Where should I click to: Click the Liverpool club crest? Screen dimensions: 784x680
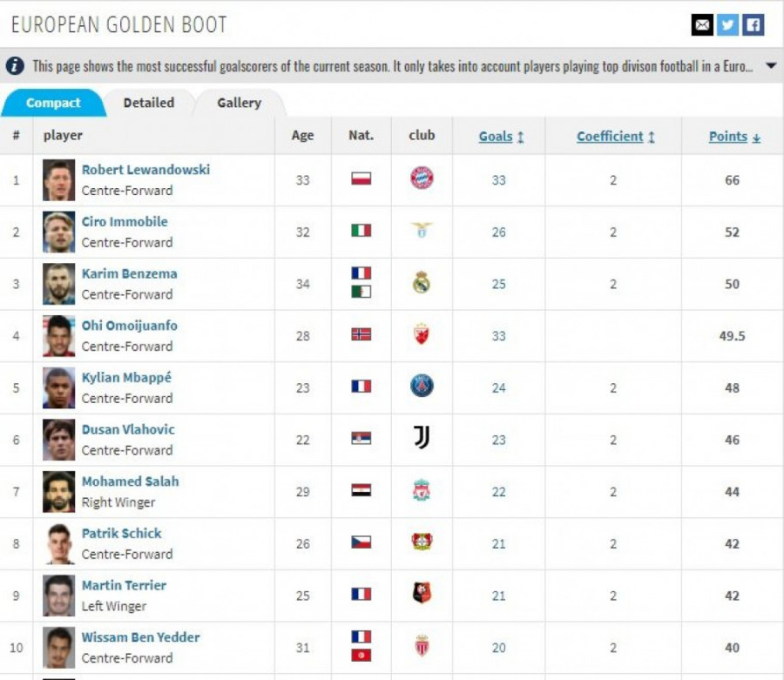(x=422, y=491)
